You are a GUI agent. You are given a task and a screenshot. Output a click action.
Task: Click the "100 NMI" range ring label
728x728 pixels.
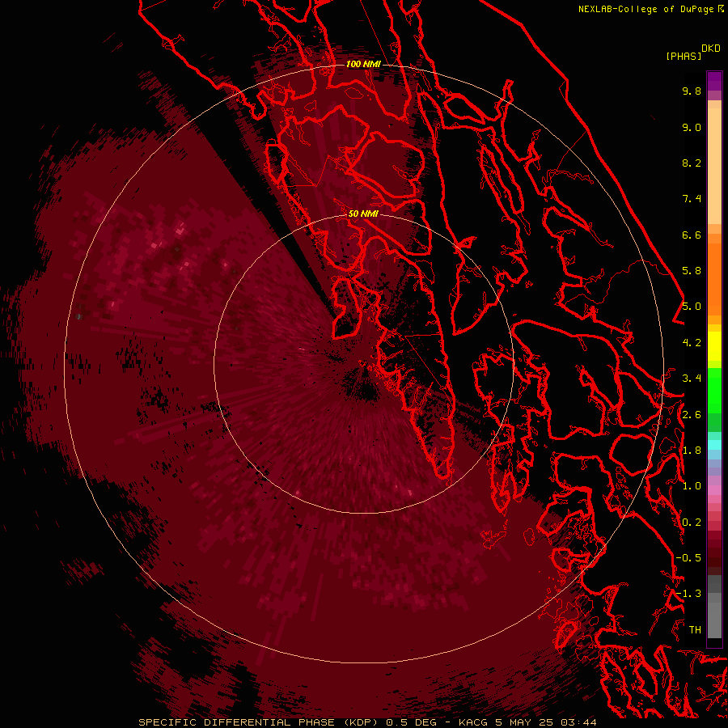click(363, 64)
